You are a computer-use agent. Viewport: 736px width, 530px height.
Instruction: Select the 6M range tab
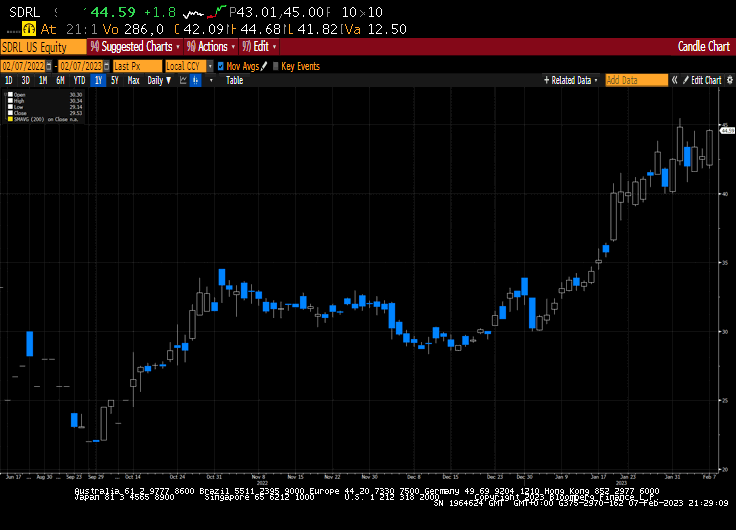60,80
